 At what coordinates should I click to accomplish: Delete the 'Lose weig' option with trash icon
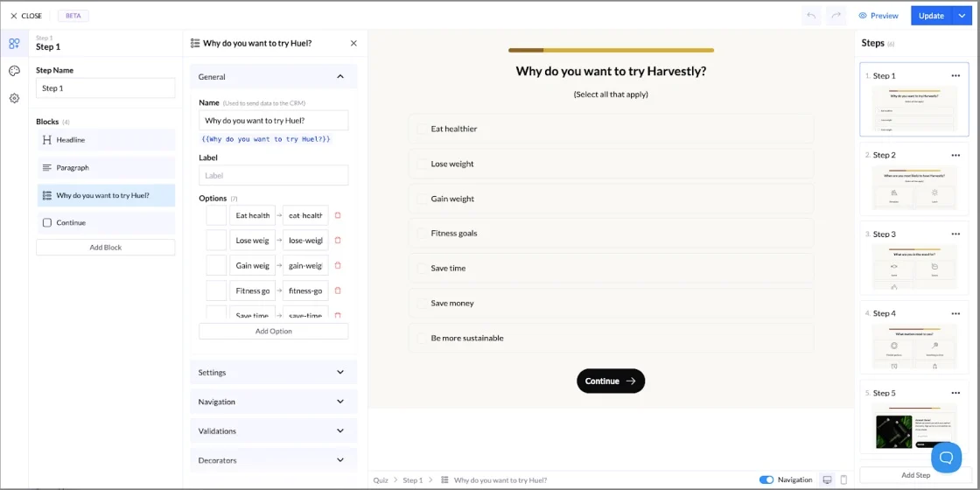click(338, 240)
